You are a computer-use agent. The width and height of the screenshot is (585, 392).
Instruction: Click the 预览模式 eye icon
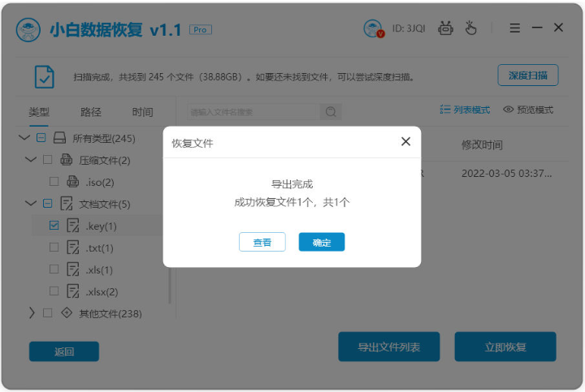[x=508, y=110]
